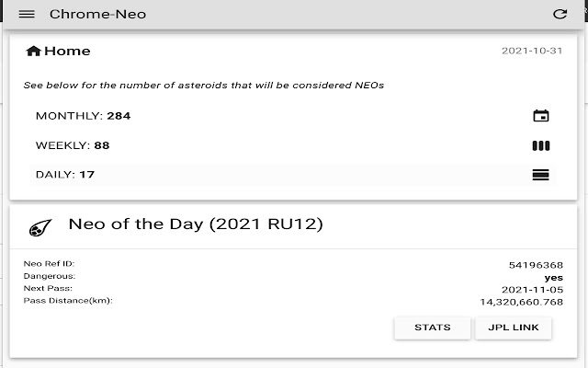This screenshot has width=588, height=368.
Task: Click the refresh icon in header
Action: [x=560, y=14]
